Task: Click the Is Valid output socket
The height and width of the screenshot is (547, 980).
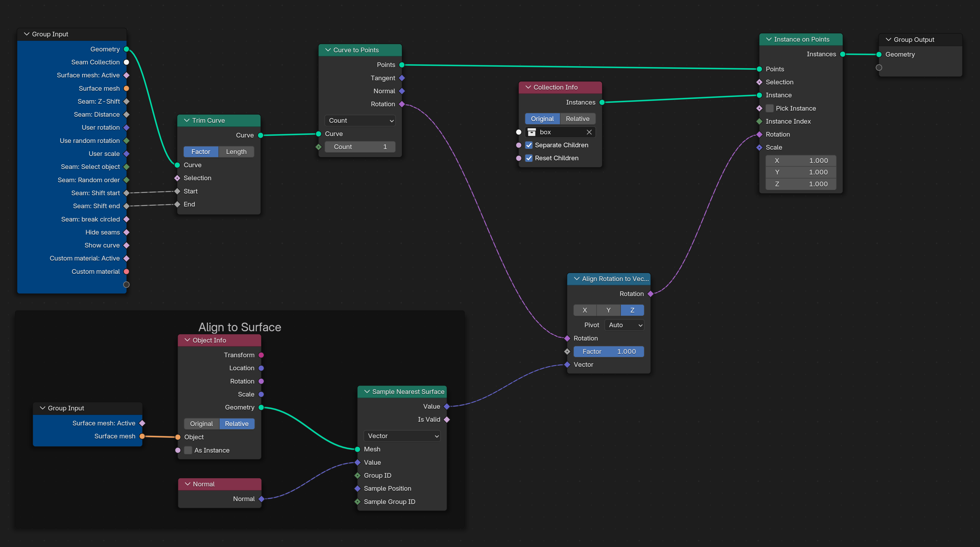Action: pyautogui.click(x=447, y=420)
